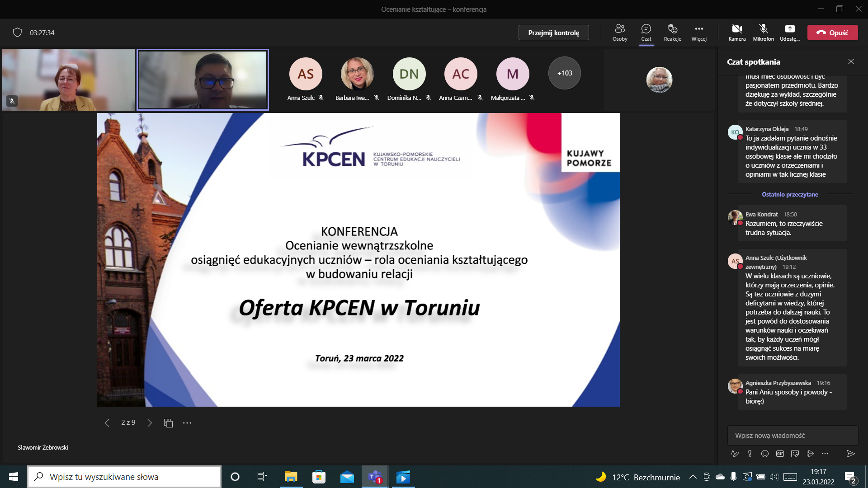The image size is (868, 488).
Task: Click the shield security icon near the timer
Action: pyautogui.click(x=17, y=33)
